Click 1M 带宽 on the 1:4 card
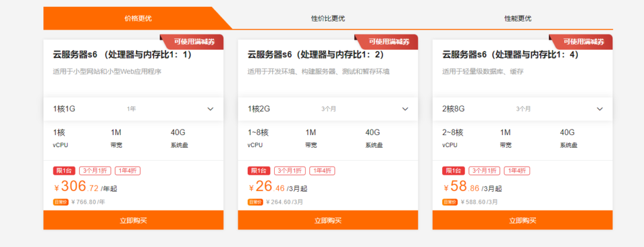Image resolution: width=644 pixels, height=247 pixels. point(506,138)
